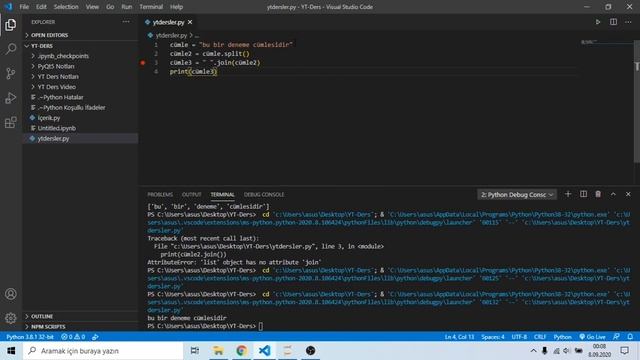640x360 pixels.
Task: Open Chrome from the taskbar
Action: pyautogui.click(x=241, y=351)
